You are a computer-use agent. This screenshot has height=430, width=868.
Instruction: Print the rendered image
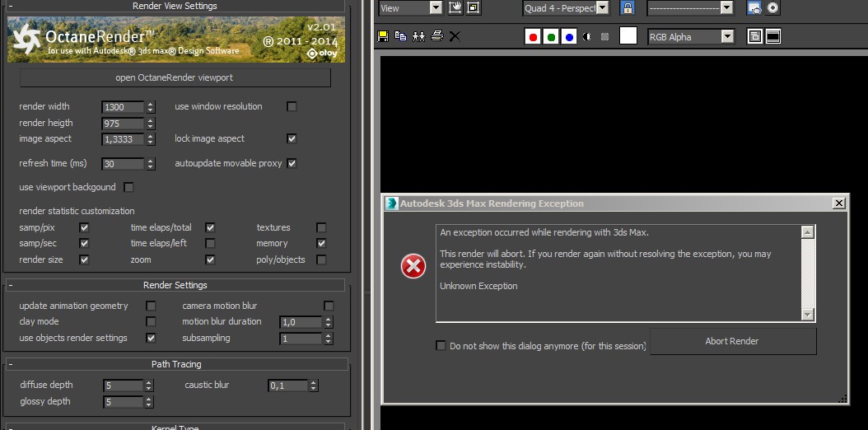click(437, 36)
